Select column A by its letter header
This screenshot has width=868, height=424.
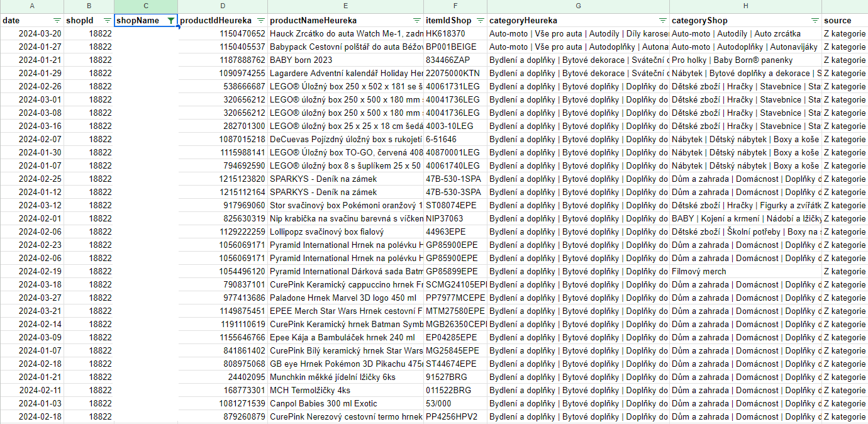tap(32, 6)
